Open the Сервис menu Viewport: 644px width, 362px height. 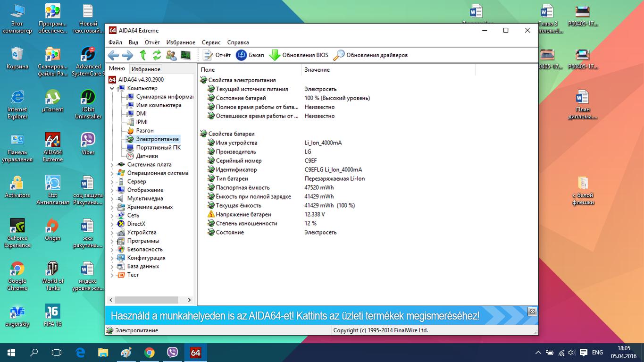[211, 42]
